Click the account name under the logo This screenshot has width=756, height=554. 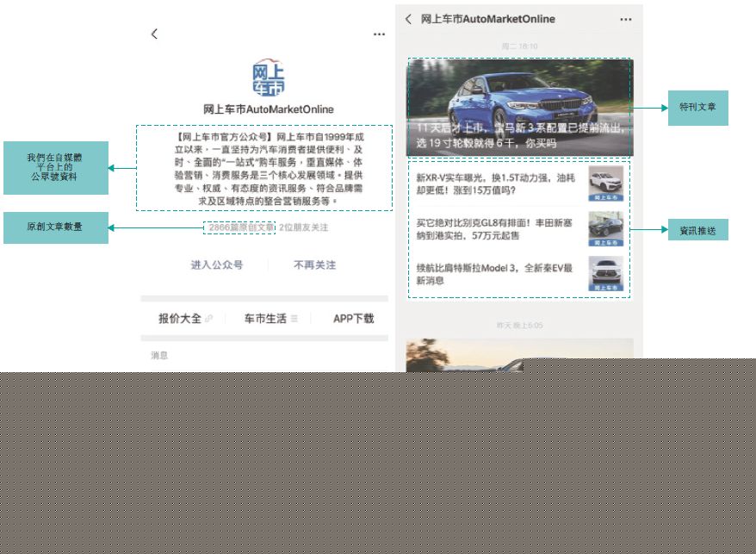point(268,109)
